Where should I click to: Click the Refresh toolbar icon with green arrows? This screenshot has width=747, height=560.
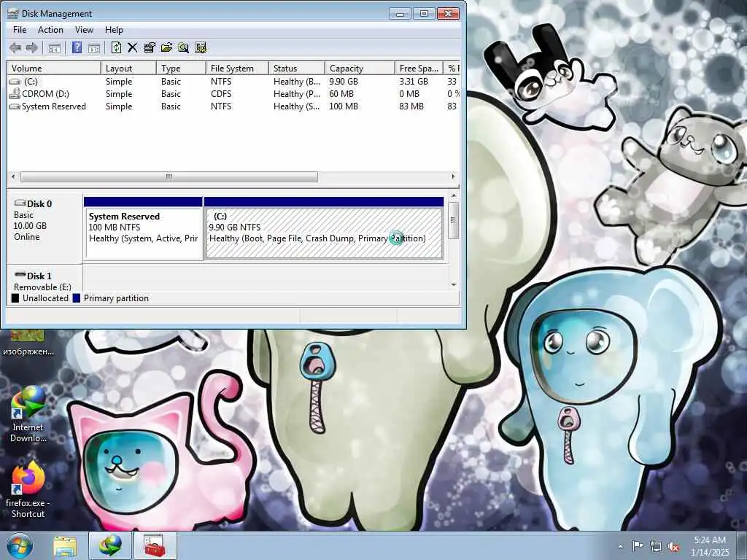tap(116, 47)
